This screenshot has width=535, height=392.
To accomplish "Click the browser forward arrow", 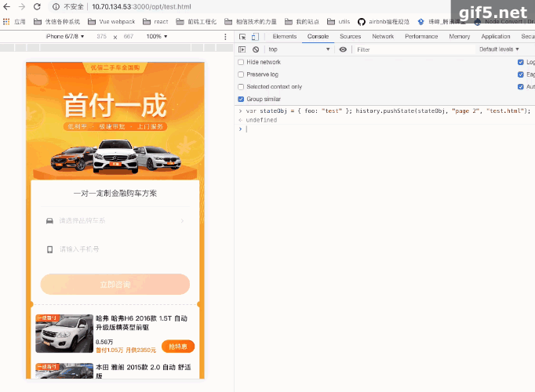I will coord(22,6).
